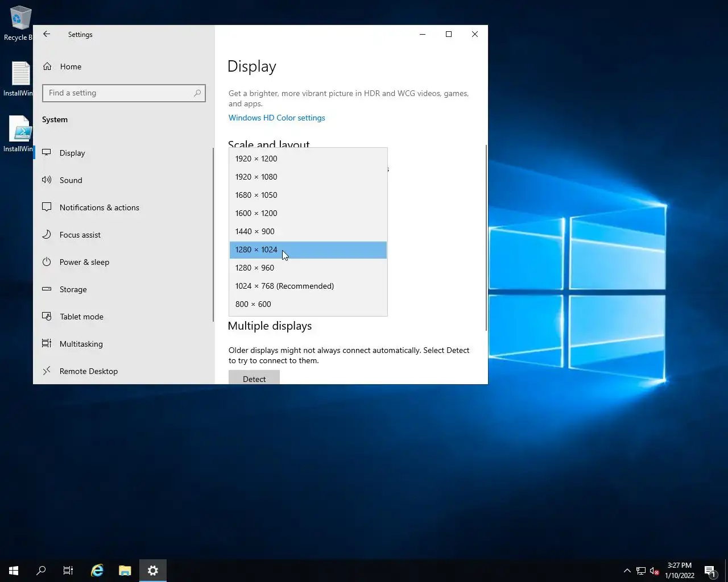The height and width of the screenshot is (582, 728).
Task: Click the Multitasking icon
Action: tap(47, 343)
